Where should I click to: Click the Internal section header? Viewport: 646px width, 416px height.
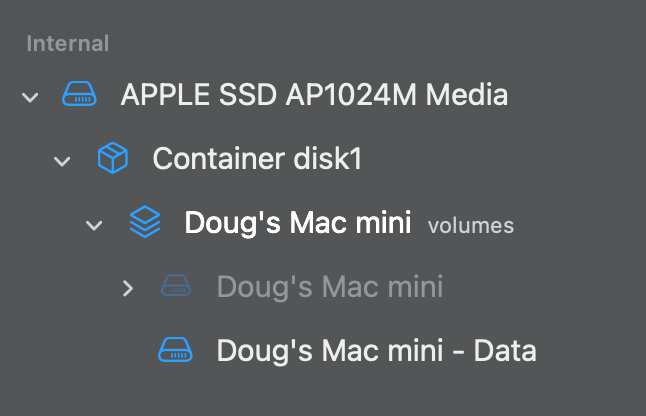(x=67, y=43)
